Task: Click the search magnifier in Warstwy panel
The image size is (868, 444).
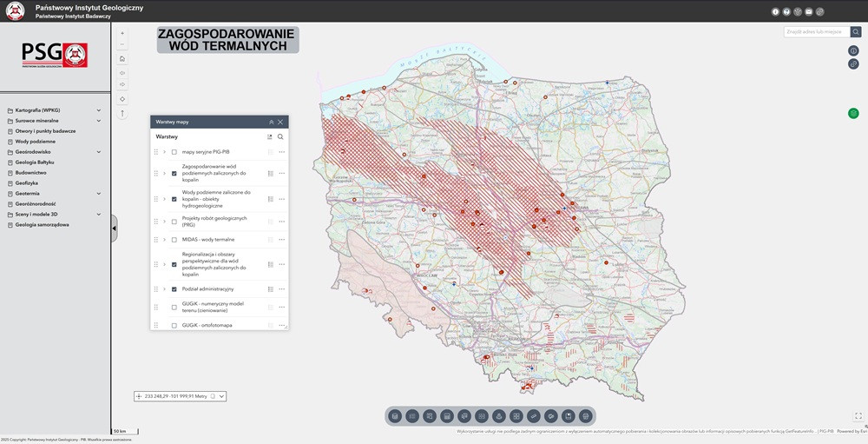Action: pyautogui.click(x=280, y=136)
